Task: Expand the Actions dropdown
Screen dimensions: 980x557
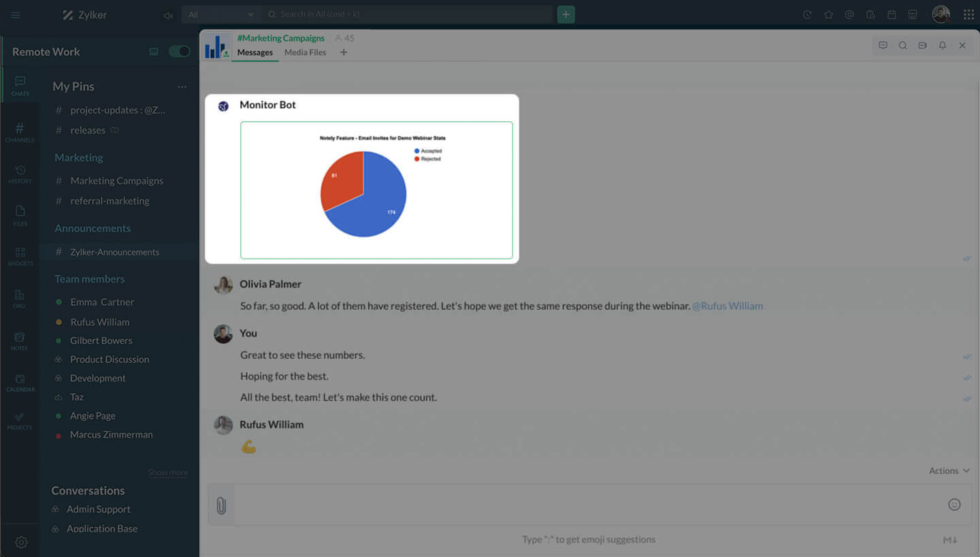Action: pyautogui.click(x=949, y=471)
